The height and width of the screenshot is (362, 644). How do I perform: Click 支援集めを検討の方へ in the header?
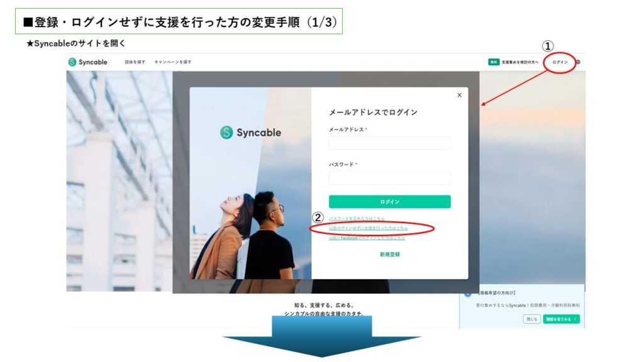[x=519, y=62]
